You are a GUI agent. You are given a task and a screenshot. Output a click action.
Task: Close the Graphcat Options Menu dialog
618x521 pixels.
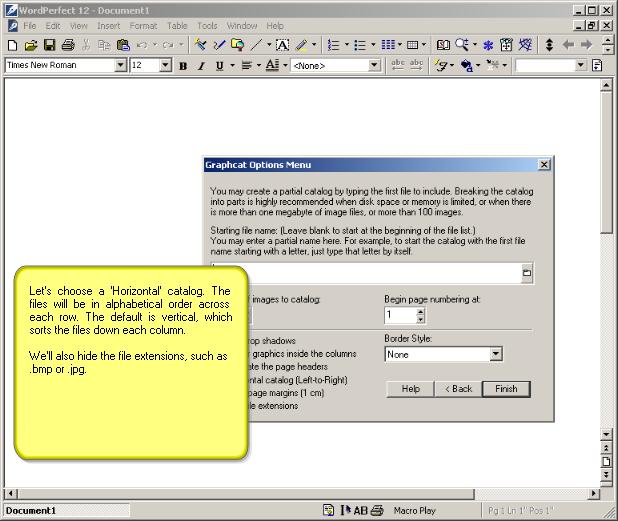click(544, 164)
